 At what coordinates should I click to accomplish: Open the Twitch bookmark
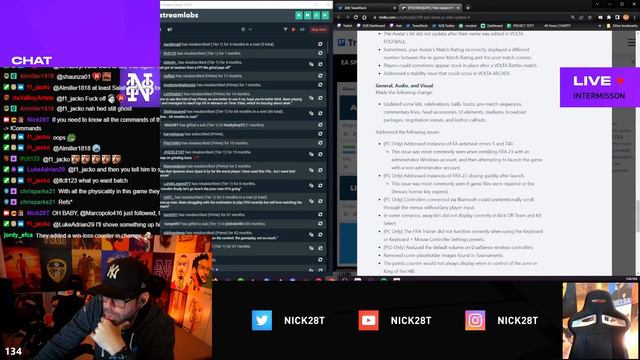click(x=345, y=26)
